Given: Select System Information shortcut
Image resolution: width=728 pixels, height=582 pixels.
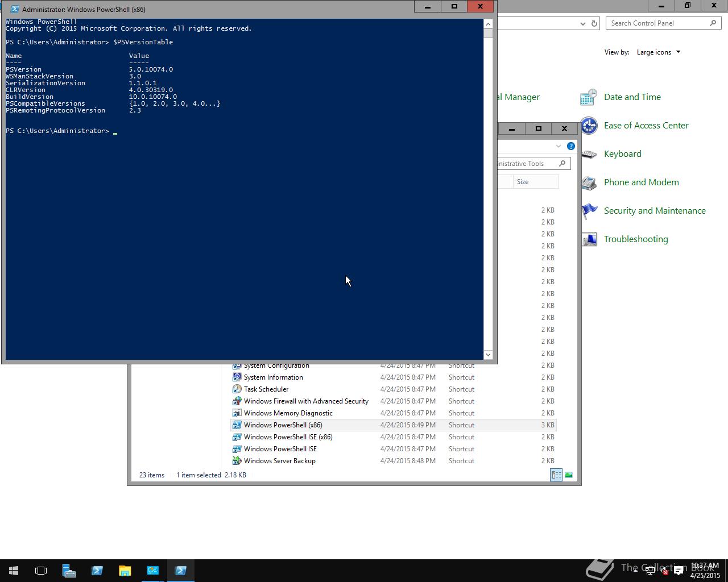Looking at the screenshot, I should pos(273,377).
